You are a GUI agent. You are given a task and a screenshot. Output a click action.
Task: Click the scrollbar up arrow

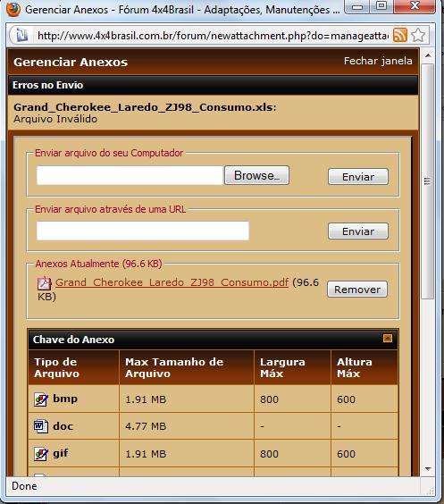click(428, 55)
